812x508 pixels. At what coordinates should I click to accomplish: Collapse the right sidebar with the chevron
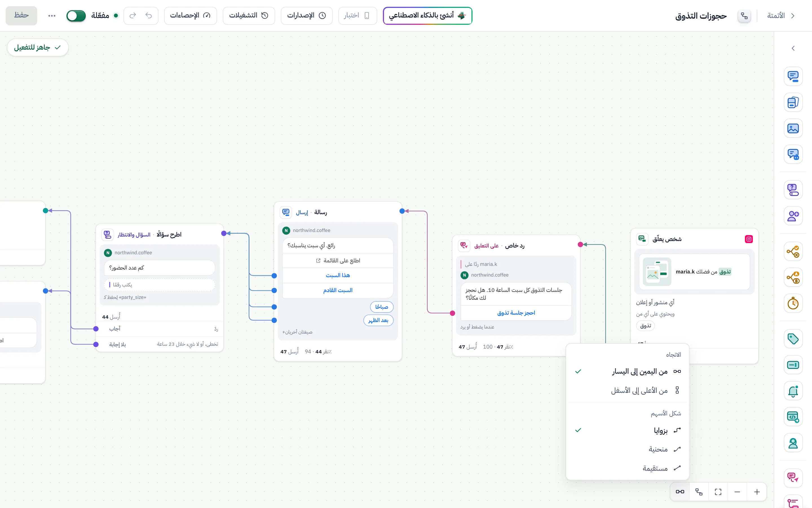point(793,48)
